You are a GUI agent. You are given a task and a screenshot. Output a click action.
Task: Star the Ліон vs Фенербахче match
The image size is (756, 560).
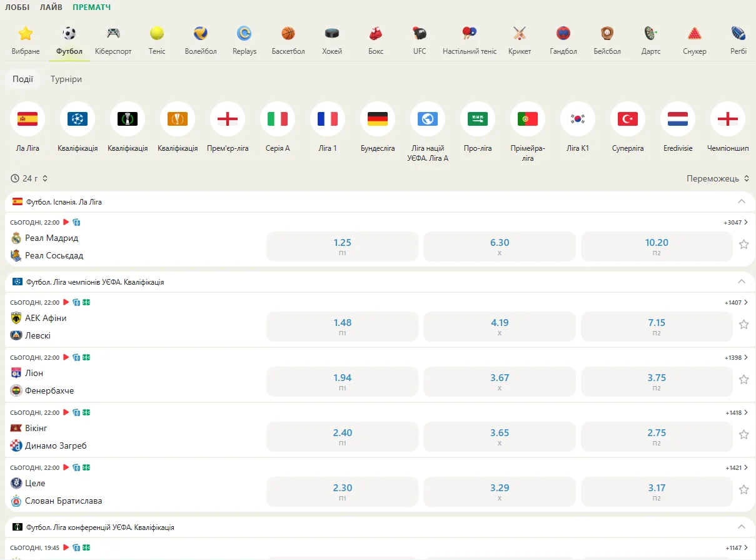point(743,380)
